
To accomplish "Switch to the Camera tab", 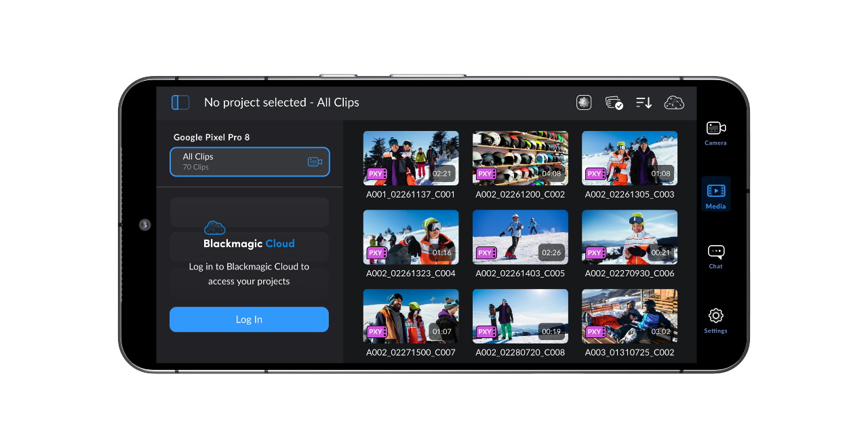I will pos(715,131).
